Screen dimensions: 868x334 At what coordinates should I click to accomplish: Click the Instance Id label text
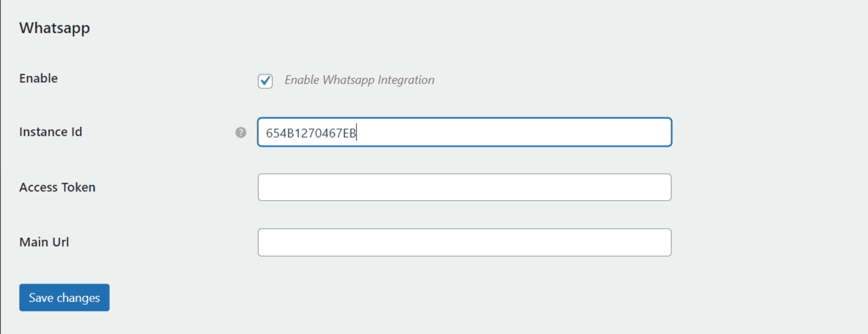[51, 132]
